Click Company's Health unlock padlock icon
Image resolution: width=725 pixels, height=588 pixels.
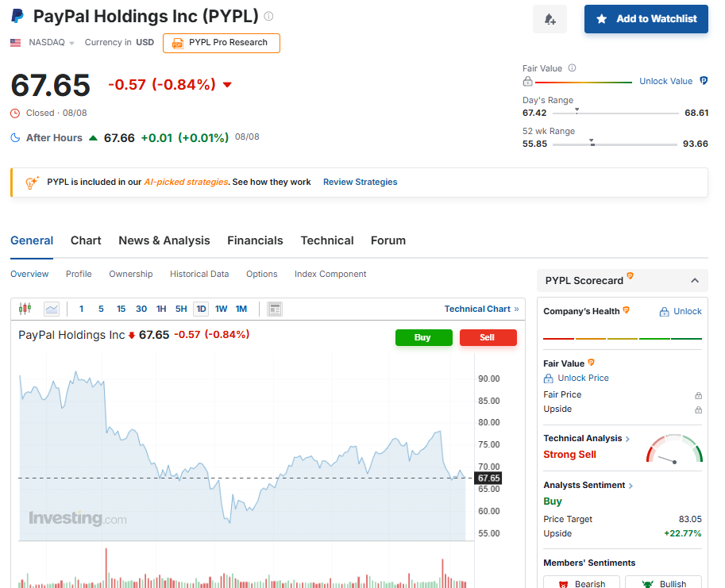click(x=664, y=312)
